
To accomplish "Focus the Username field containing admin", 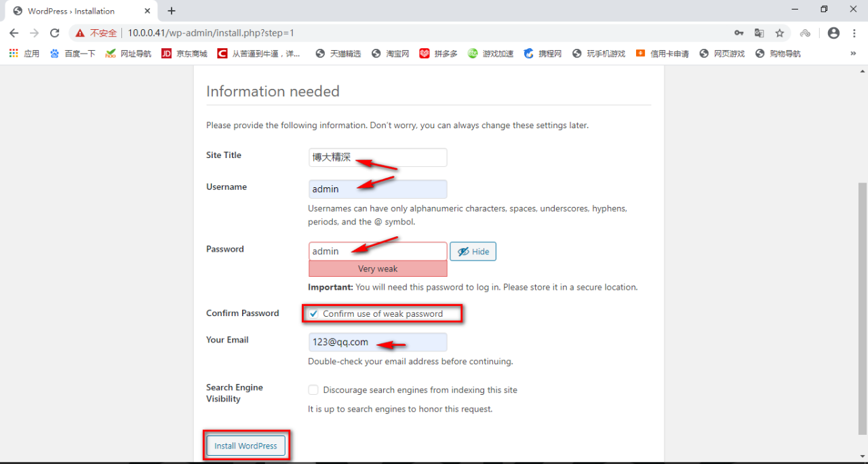I will point(378,189).
